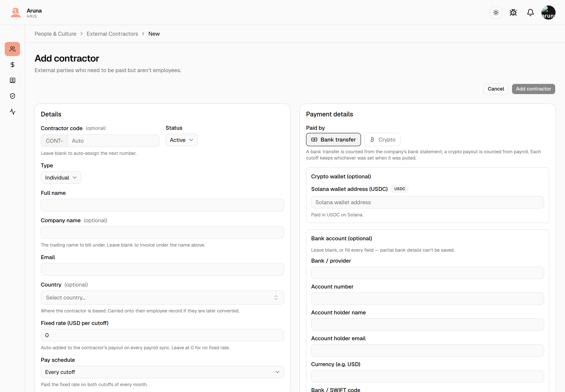Go to External Contractors breadcrumb
565x392 pixels.
pos(112,34)
